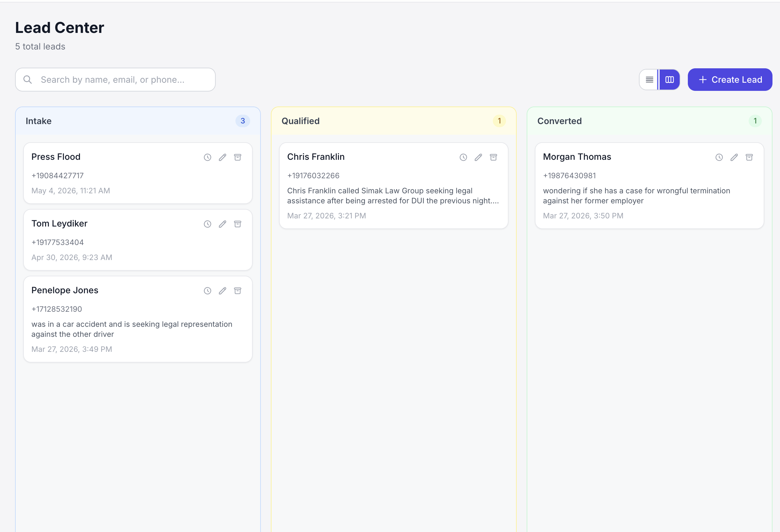Select the Converted column header
The image size is (780, 532).
(x=649, y=121)
